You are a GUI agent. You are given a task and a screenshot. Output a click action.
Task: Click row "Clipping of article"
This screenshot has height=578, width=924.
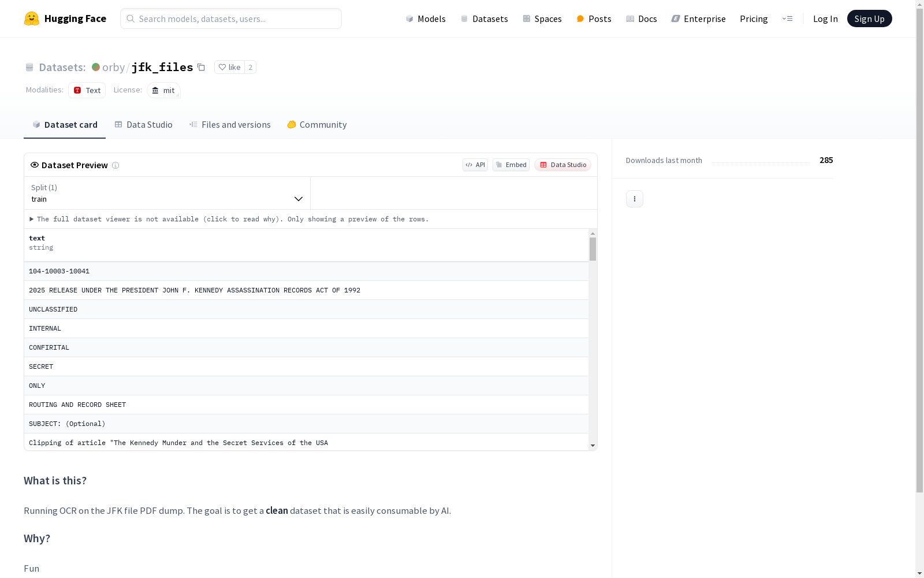[x=306, y=442]
